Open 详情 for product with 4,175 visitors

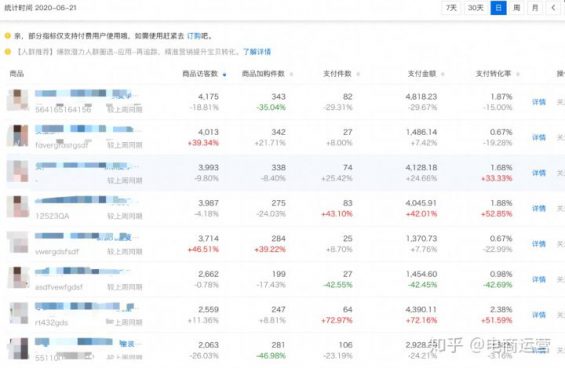coord(539,102)
